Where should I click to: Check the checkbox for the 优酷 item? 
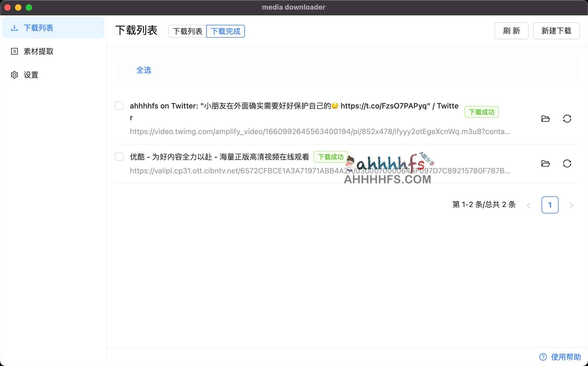pos(119,157)
